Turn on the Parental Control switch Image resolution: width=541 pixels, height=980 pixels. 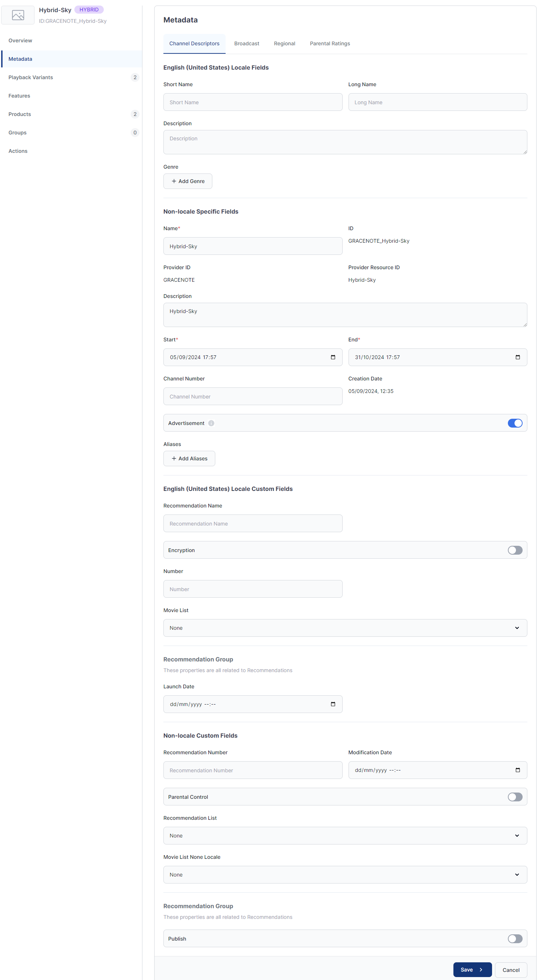click(515, 797)
